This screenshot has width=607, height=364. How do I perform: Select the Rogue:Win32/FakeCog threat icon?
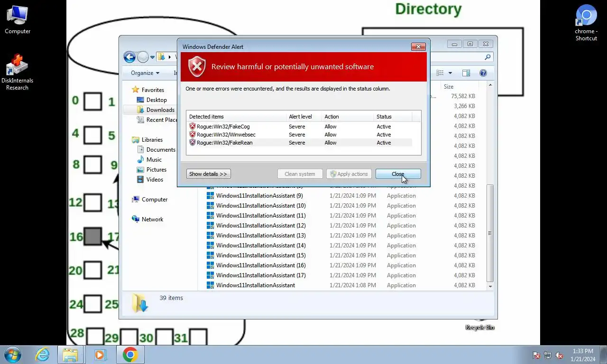(193, 127)
